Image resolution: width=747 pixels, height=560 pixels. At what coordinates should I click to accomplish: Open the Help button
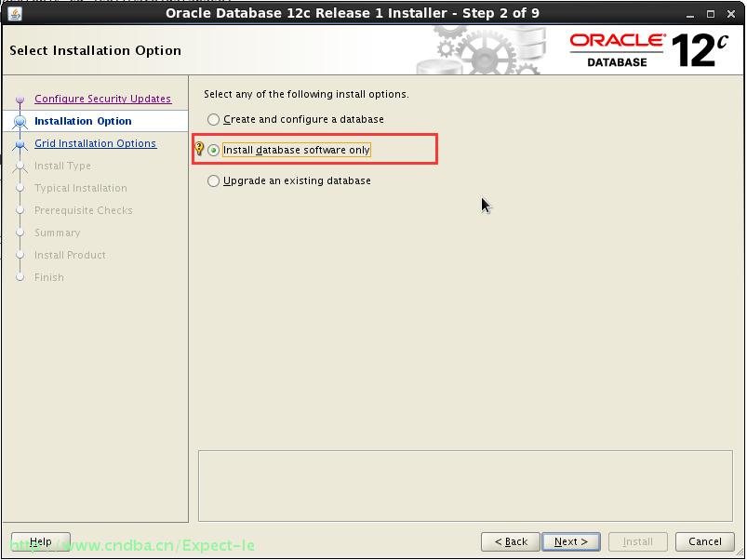[41, 541]
